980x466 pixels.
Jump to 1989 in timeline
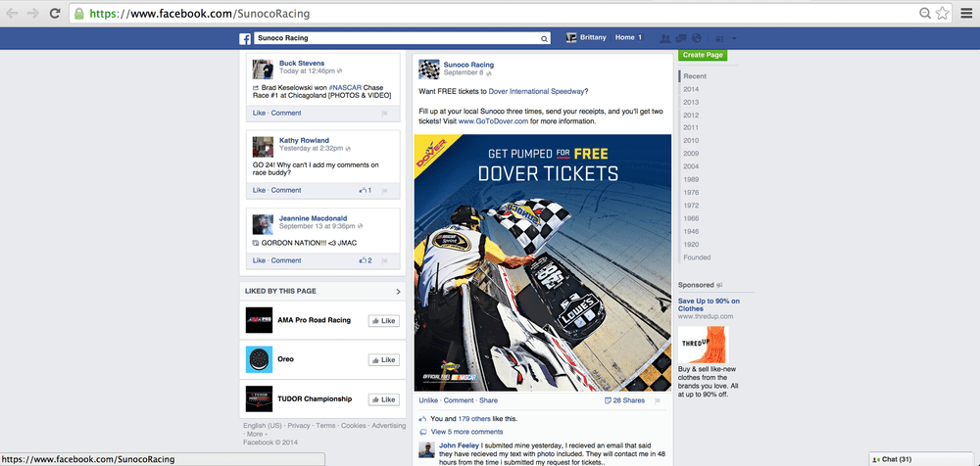pyautogui.click(x=691, y=179)
